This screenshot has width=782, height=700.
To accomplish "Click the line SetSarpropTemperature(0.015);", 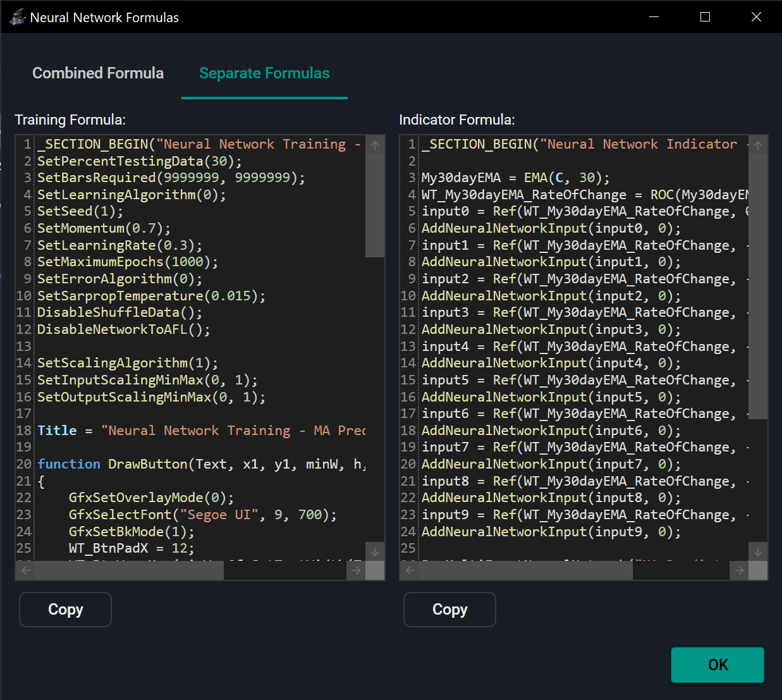I will (152, 296).
